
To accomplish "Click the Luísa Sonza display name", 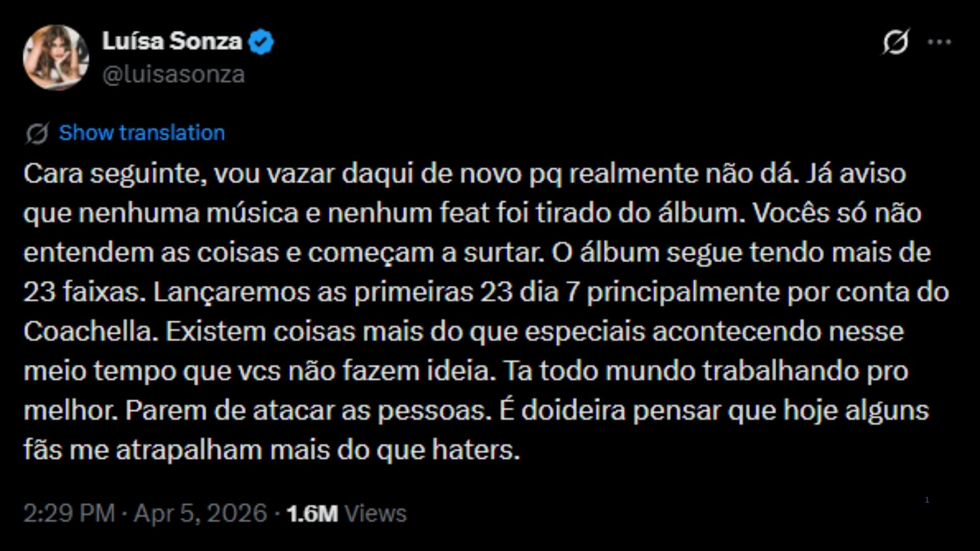I will point(172,41).
